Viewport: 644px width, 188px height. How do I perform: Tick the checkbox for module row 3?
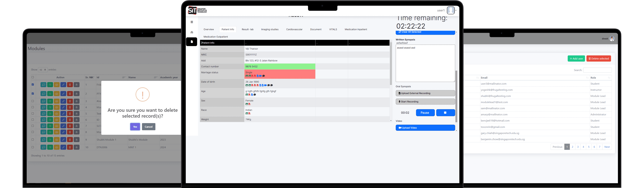pyautogui.click(x=33, y=101)
